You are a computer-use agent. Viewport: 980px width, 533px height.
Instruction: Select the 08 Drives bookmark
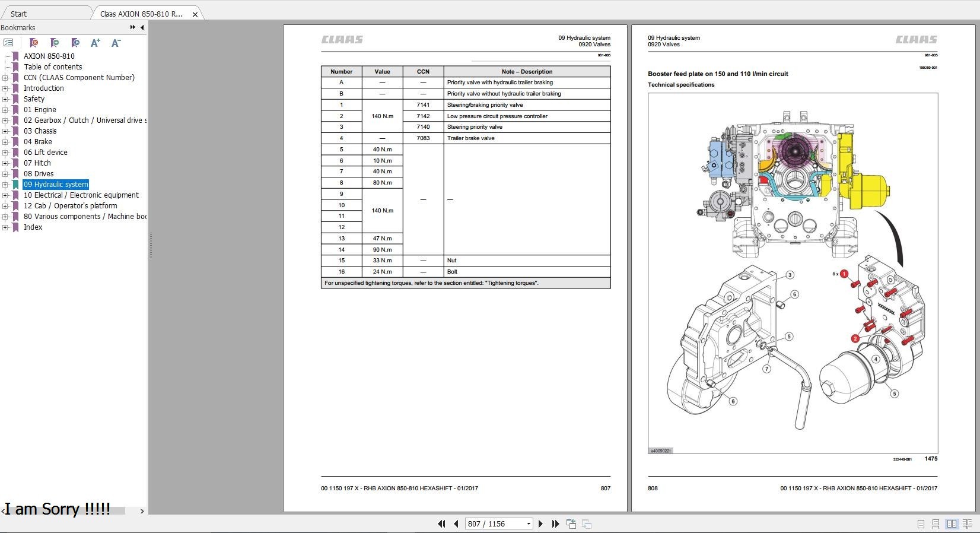click(x=39, y=174)
